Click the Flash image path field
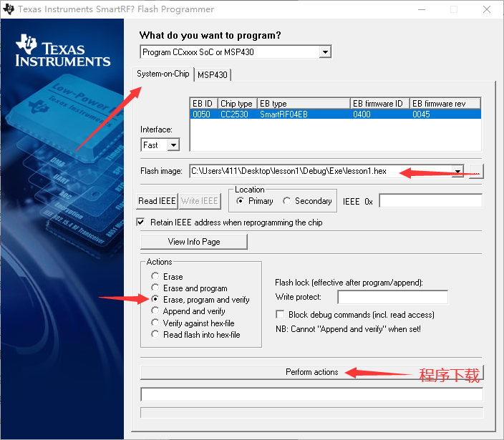The width and height of the screenshot is (504, 440). (321, 171)
